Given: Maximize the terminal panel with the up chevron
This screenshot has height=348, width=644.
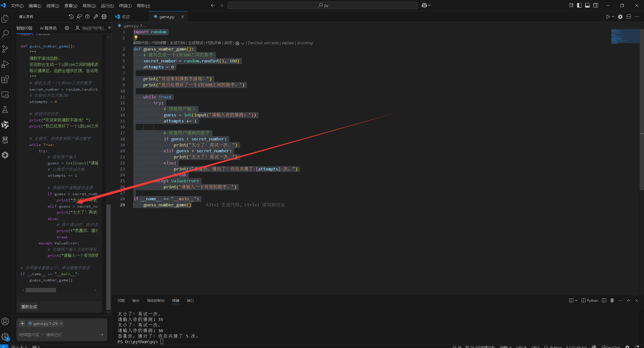Looking at the screenshot, I should pos(629,301).
